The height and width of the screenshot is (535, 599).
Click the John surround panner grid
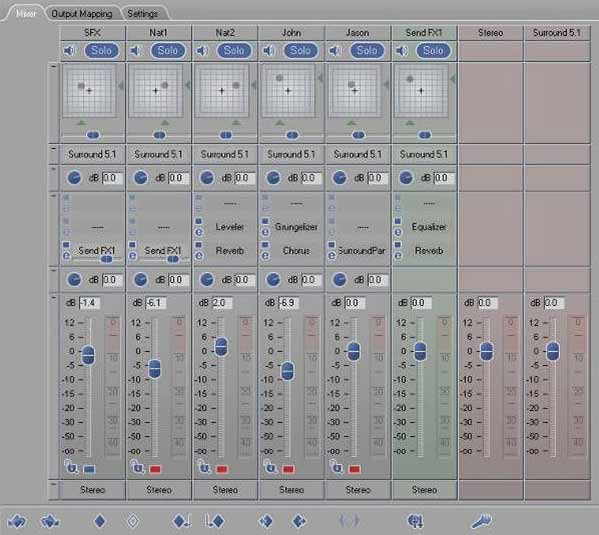tap(288, 91)
